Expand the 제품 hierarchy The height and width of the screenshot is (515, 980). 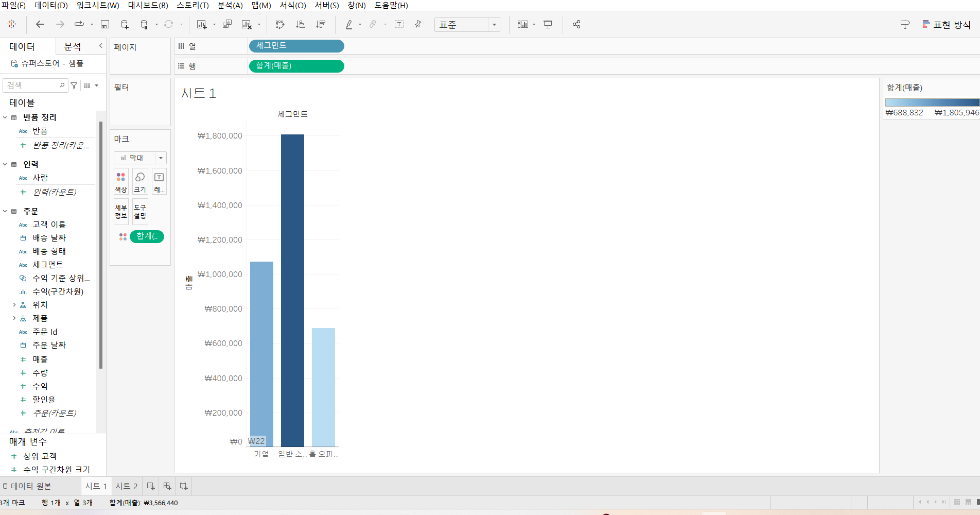click(x=14, y=318)
